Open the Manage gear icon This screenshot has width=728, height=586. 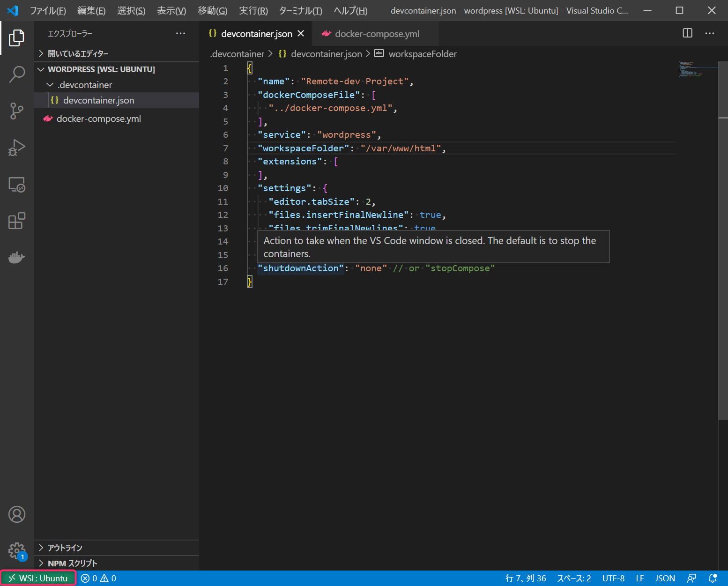[x=16, y=551]
